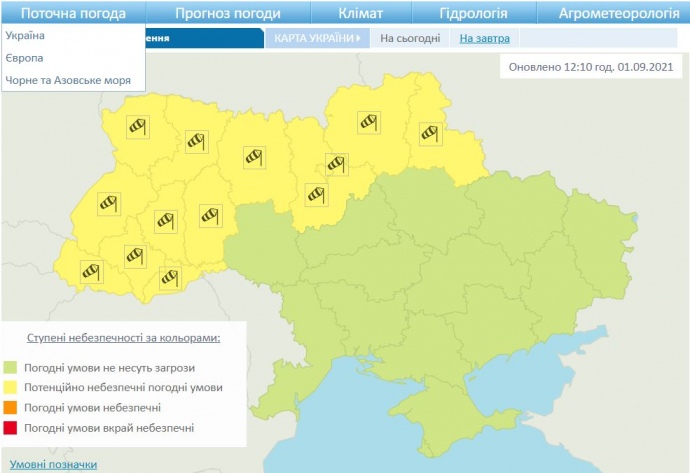Select Чорне та Азовське моря option

pyautogui.click(x=68, y=80)
